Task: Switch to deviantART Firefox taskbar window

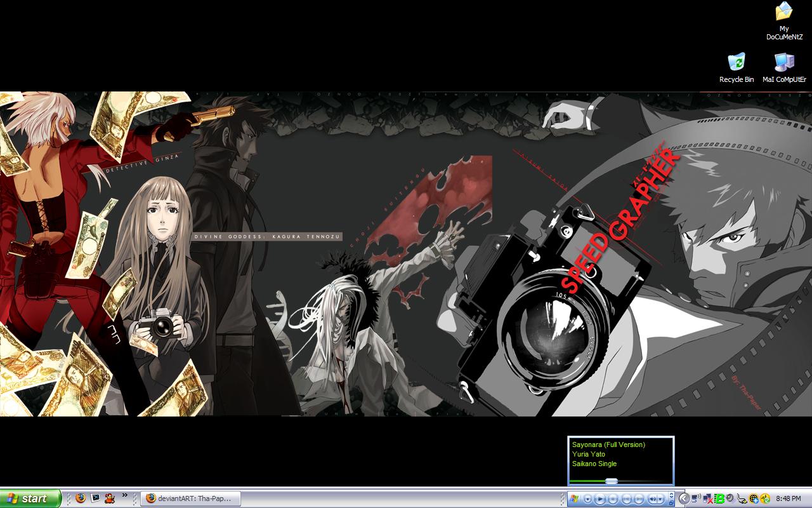Action: pos(189,498)
